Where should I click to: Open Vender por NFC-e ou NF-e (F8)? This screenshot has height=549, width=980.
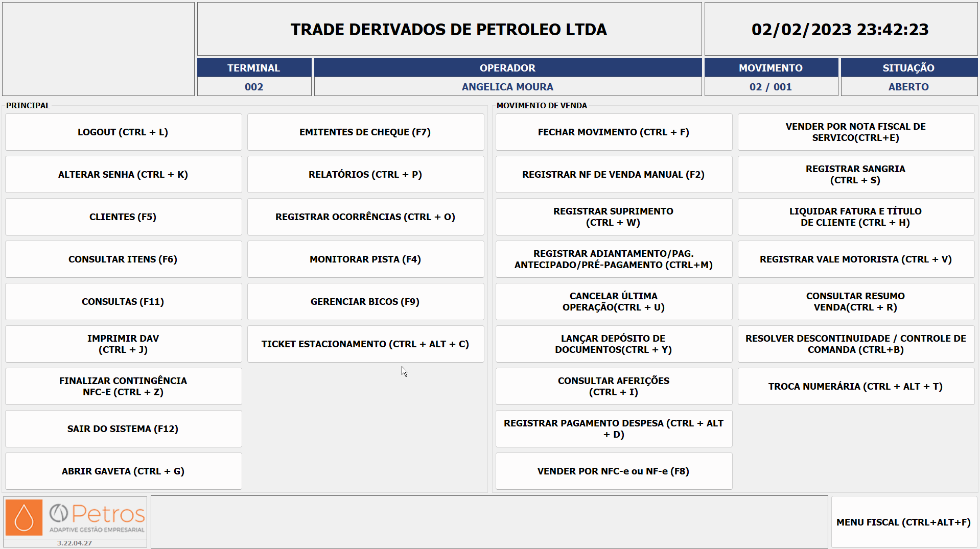click(x=614, y=471)
